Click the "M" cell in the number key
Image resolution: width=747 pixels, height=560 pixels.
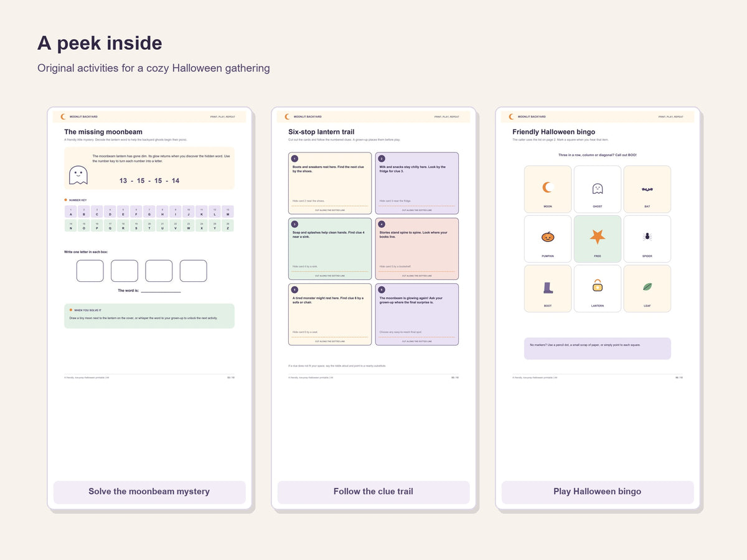click(x=228, y=212)
